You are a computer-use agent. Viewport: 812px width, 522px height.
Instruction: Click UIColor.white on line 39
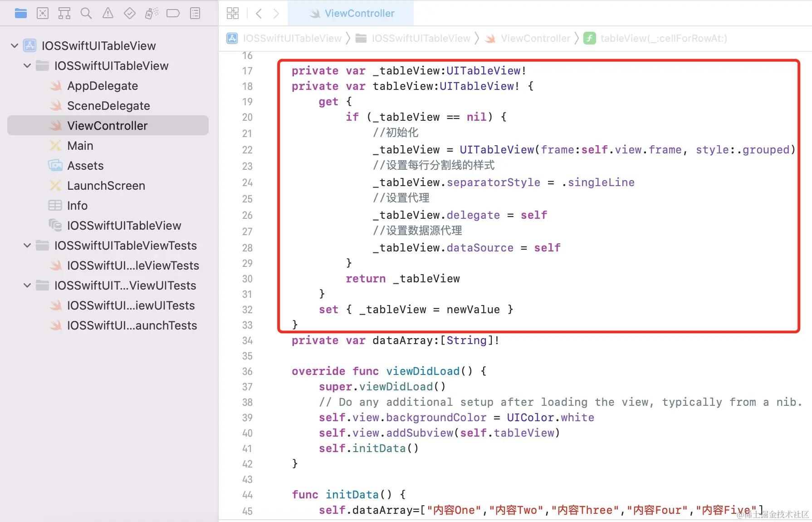pyautogui.click(x=550, y=418)
